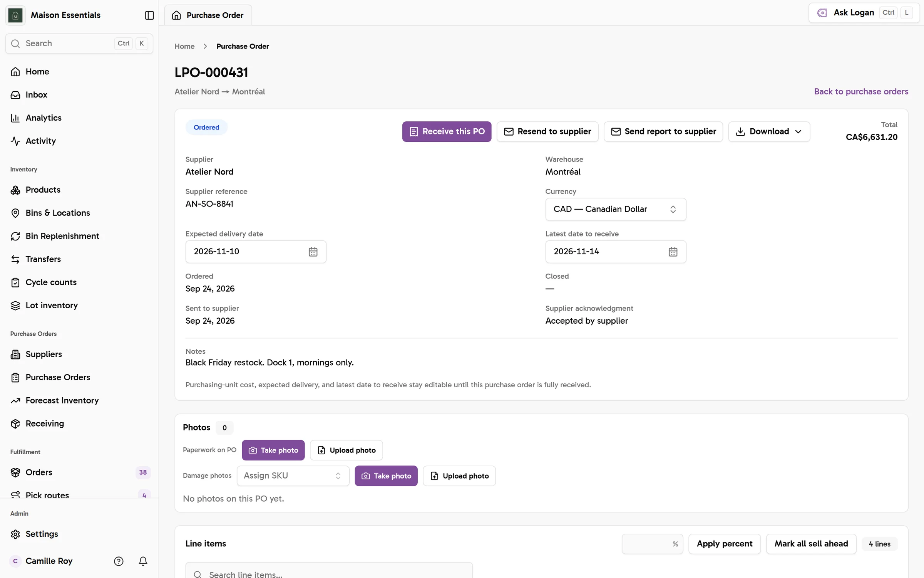Open calendar picker for latest date to receive
The width and height of the screenshot is (924, 578).
point(673,252)
